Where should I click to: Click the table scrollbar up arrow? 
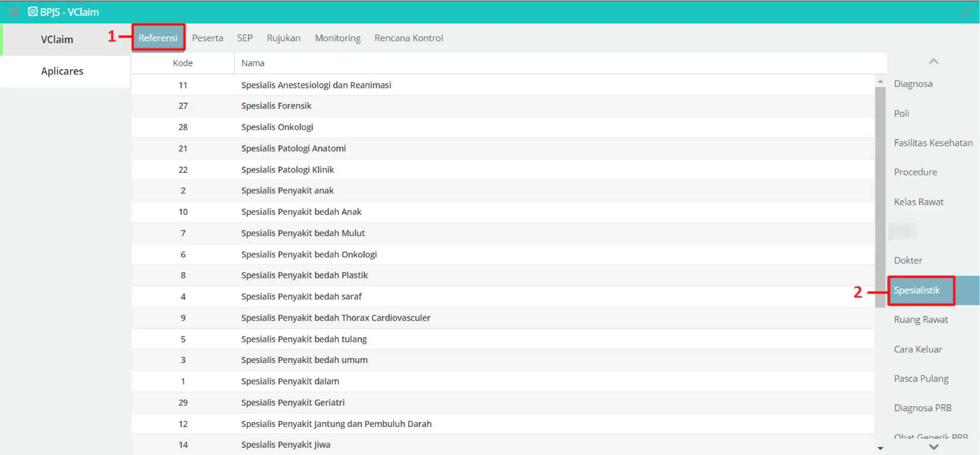[x=880, y=81]
